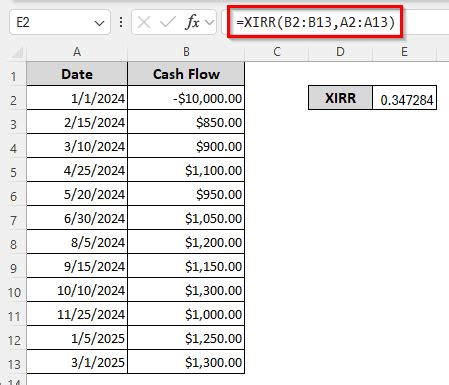
Task: Select the $850.00 cash flow cell
Action: tap(186, 122)
